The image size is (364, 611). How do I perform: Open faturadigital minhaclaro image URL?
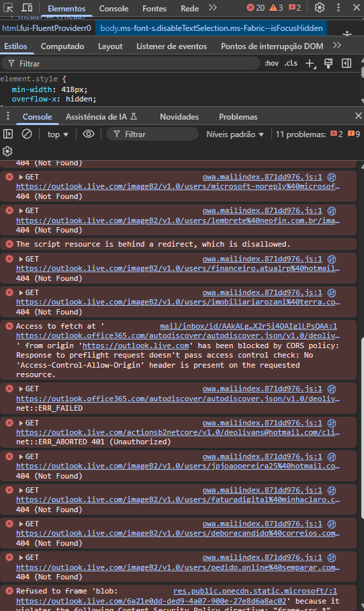pos(177,499)
